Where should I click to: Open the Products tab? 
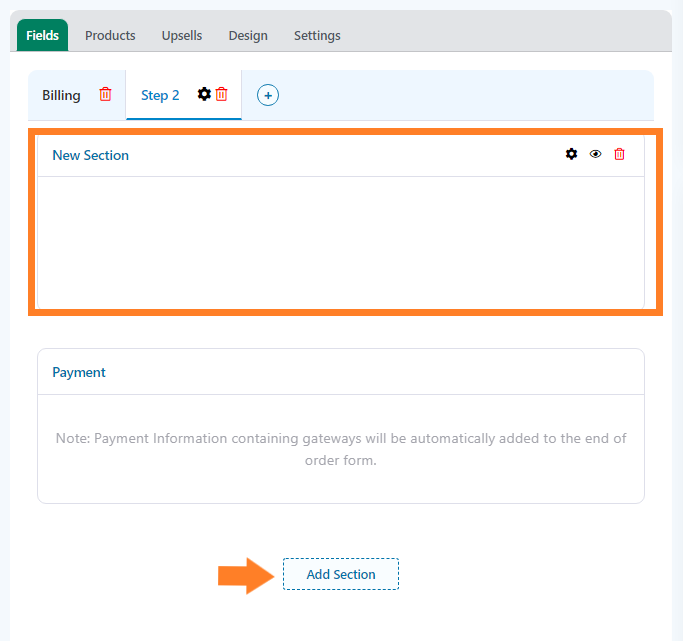[110, 35]
